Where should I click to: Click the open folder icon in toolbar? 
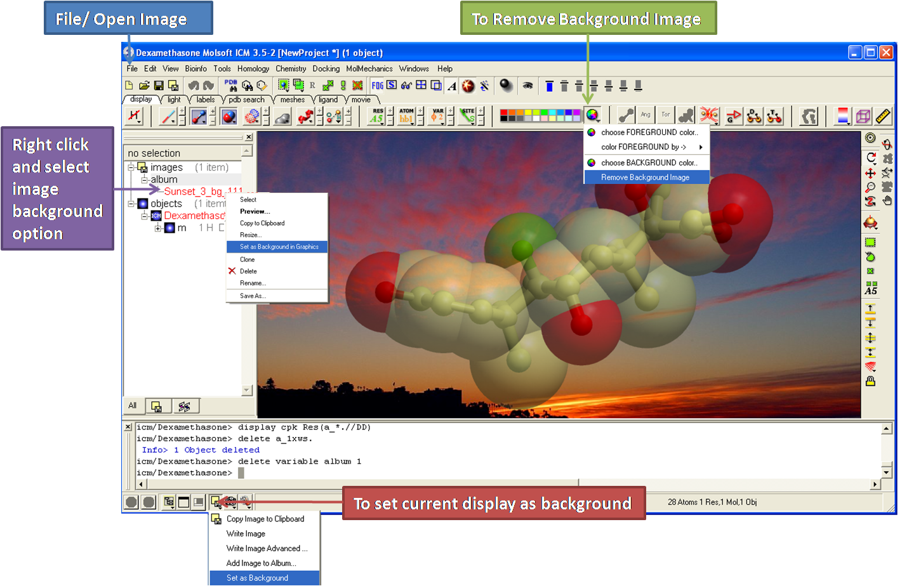coord(144,86)
